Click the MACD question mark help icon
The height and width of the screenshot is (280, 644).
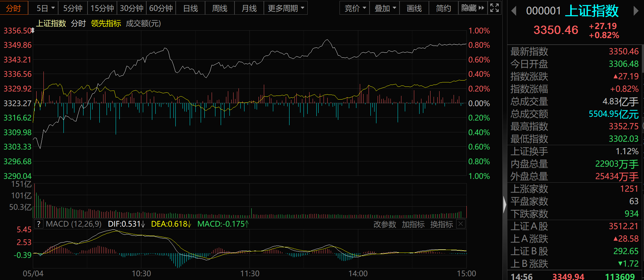(x=38, y=224)
